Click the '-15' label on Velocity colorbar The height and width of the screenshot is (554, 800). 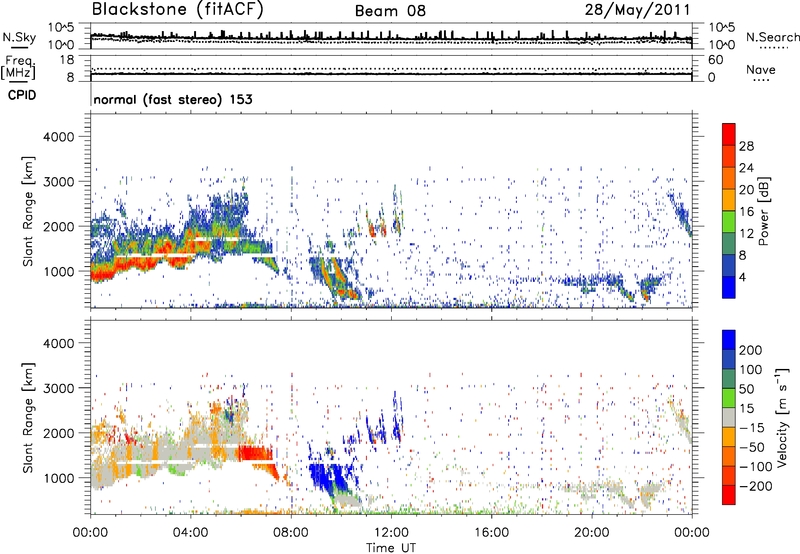coord(752,427)
